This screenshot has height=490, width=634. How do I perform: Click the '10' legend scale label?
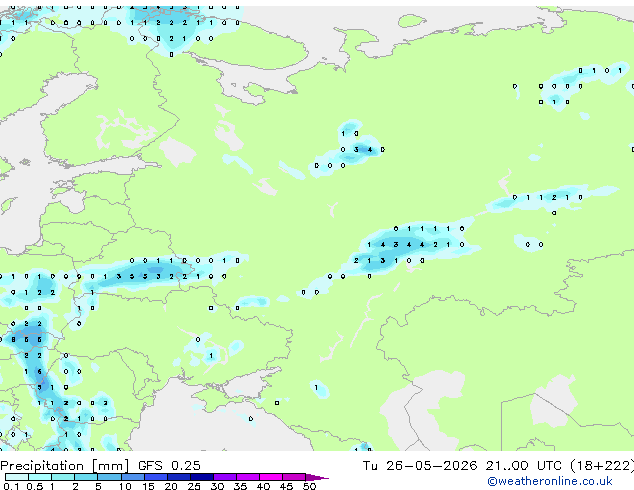tap(125, 486)
